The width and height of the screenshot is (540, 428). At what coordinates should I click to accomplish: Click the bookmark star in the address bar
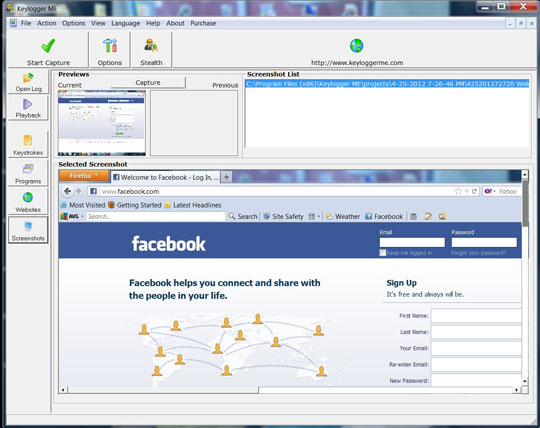pos(458,191)
